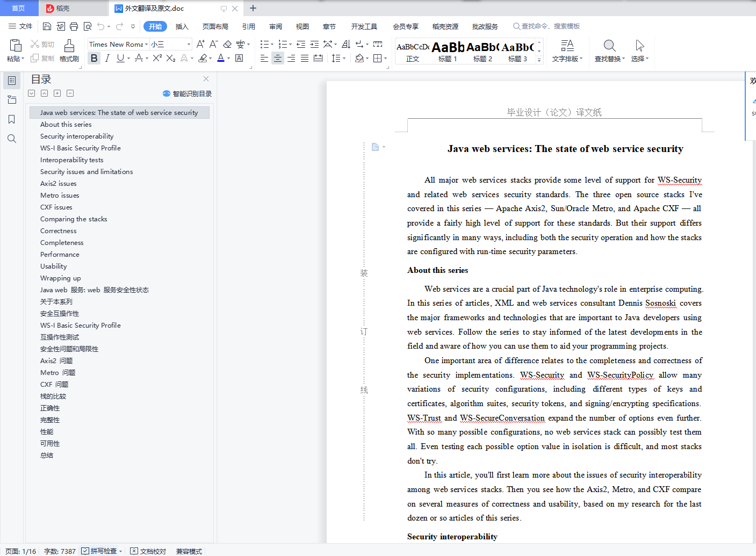Toggle italic formatting
Screen dimensions: 756x556
point(107,58)
